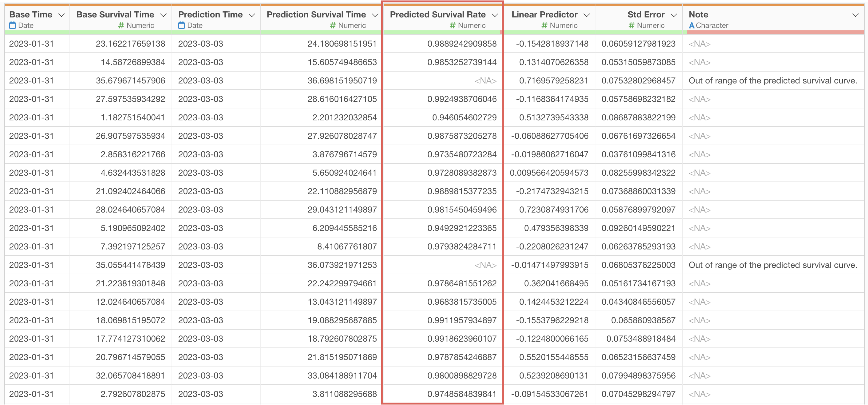Click the Numeric hash icon under Predicted Survival Rate
The width and height of the screenshot is (868, 405).
[453, 25]
